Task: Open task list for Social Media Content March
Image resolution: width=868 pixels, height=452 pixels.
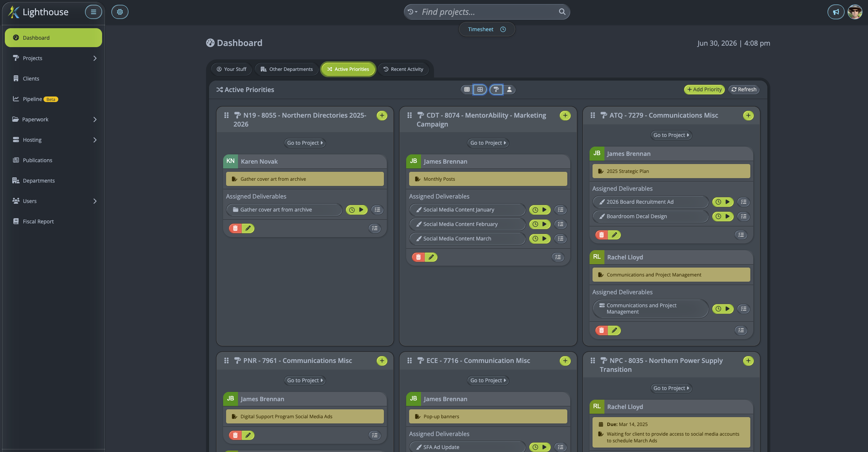Action: 561,239
